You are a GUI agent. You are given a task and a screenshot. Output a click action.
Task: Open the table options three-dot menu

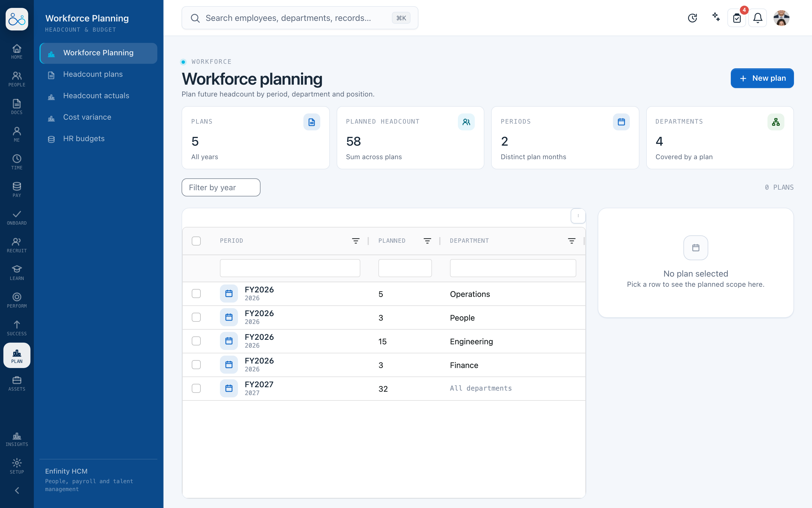click(578, 216)
